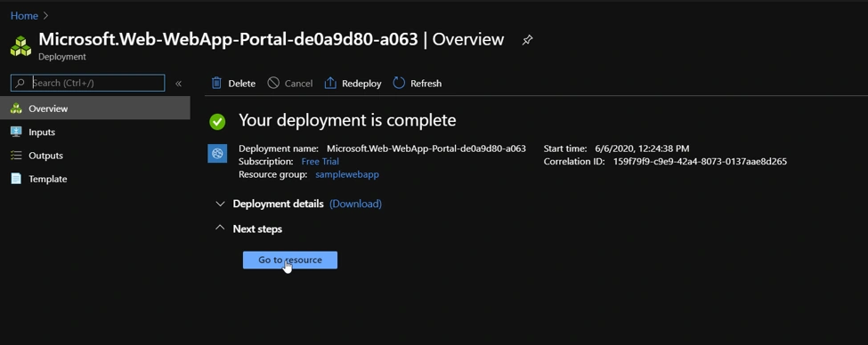868x345 pixels.
Task: Click the blue web app globe icon
Action: (x=217, y=153)
